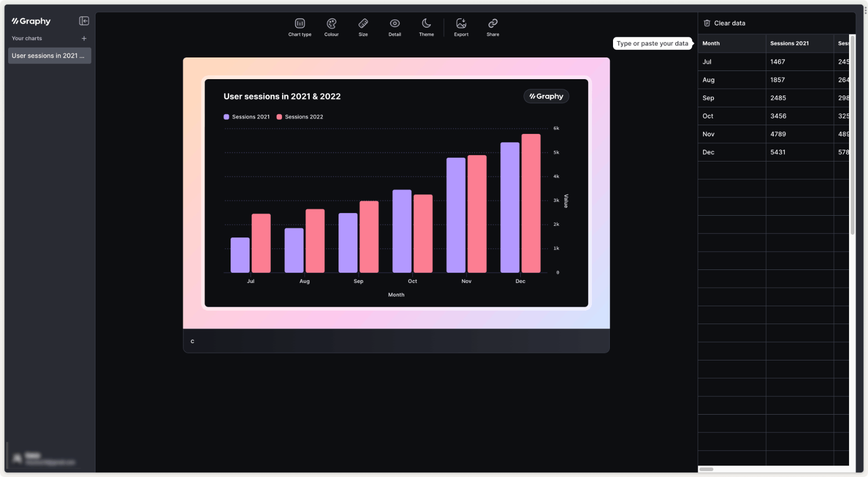
Task: Click the horizontal scrollbar of data table
Action: (706, 469)
